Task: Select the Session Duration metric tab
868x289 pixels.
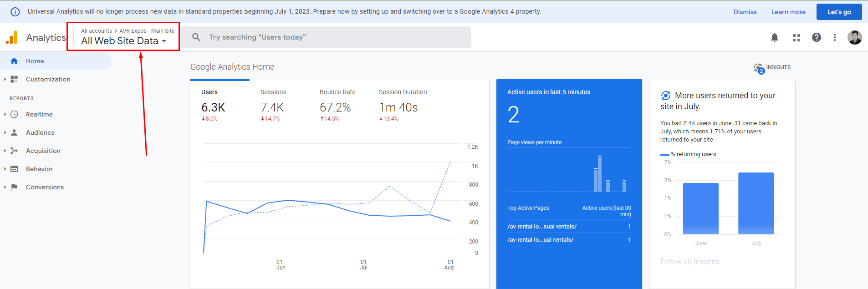Action: [403, 105]
